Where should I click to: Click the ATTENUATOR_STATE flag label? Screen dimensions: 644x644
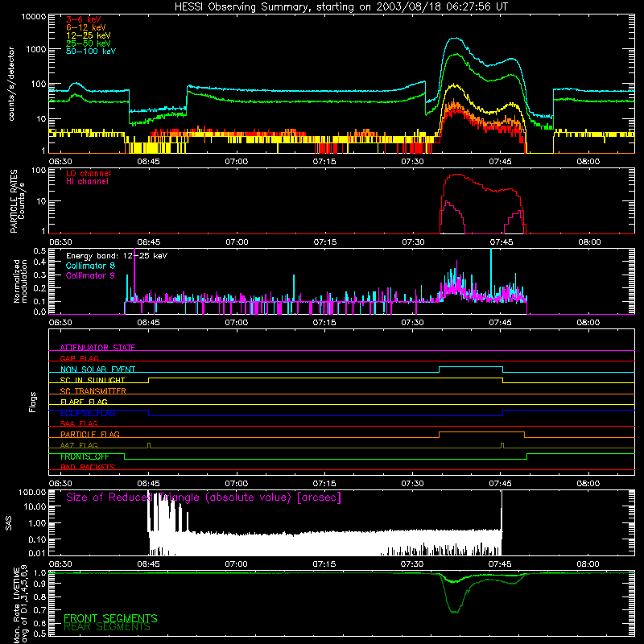[97, 348]
